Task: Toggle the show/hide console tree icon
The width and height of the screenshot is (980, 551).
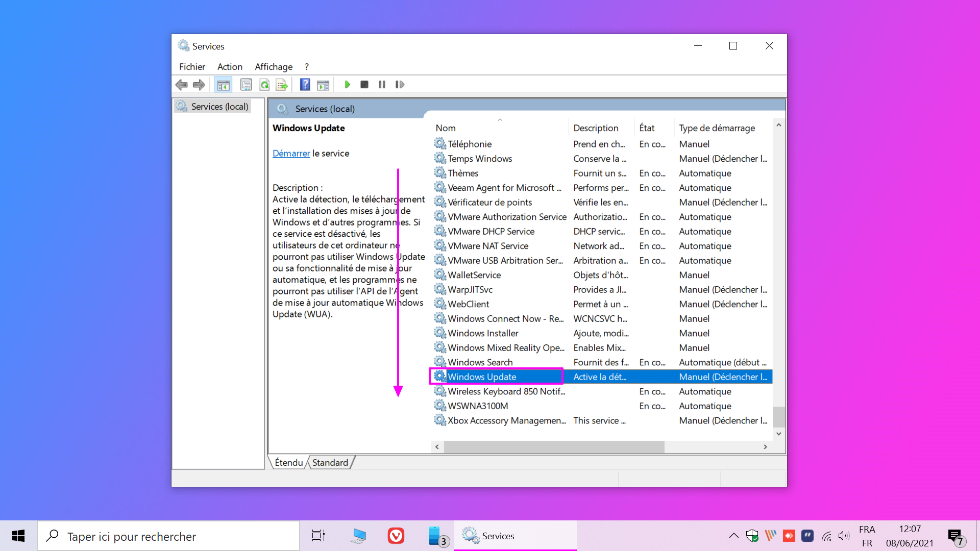Action: click(223, 85)
